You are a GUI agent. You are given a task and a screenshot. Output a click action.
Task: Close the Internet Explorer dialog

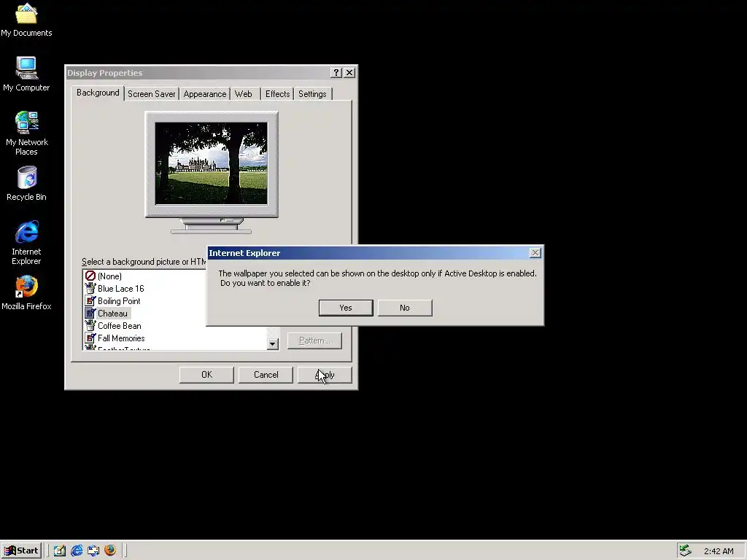pos(535,253)
